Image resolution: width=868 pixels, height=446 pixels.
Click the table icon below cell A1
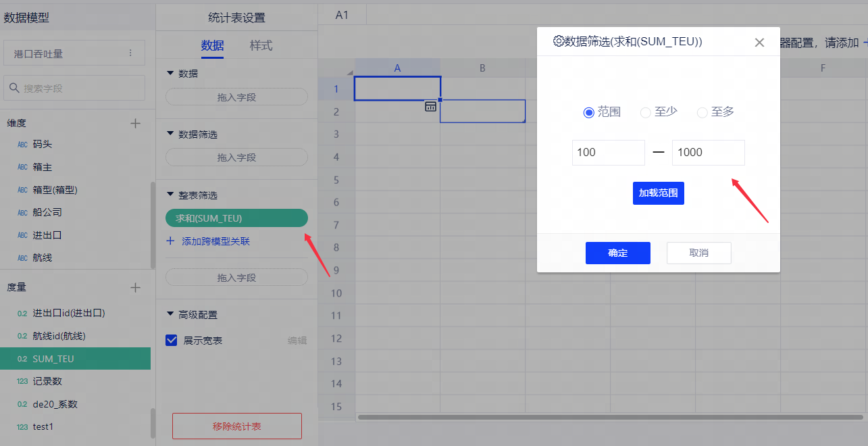point(430,106)
